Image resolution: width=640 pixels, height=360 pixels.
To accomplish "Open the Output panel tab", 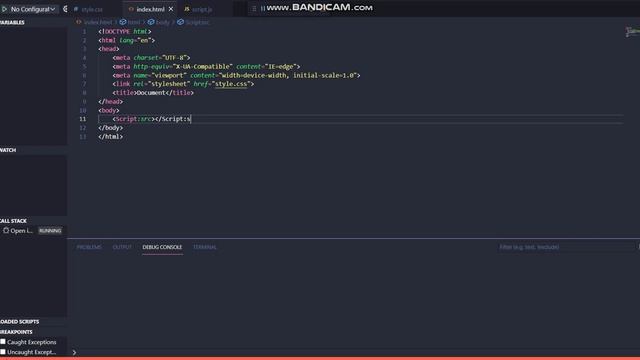I will point(122,247).
